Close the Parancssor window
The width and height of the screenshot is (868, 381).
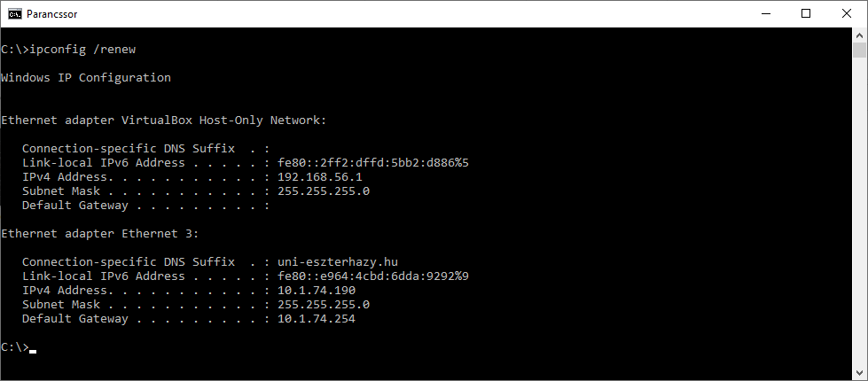tap(847, 14)
